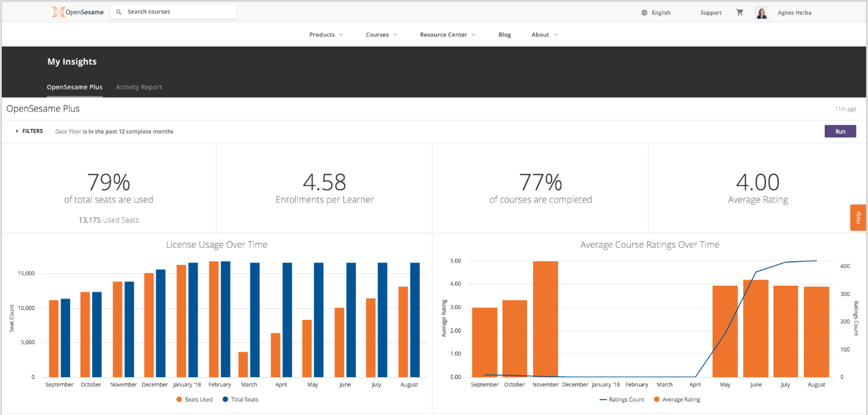868x415 pixels.
Task: Open the shopping cart
Action: (740, 12)
